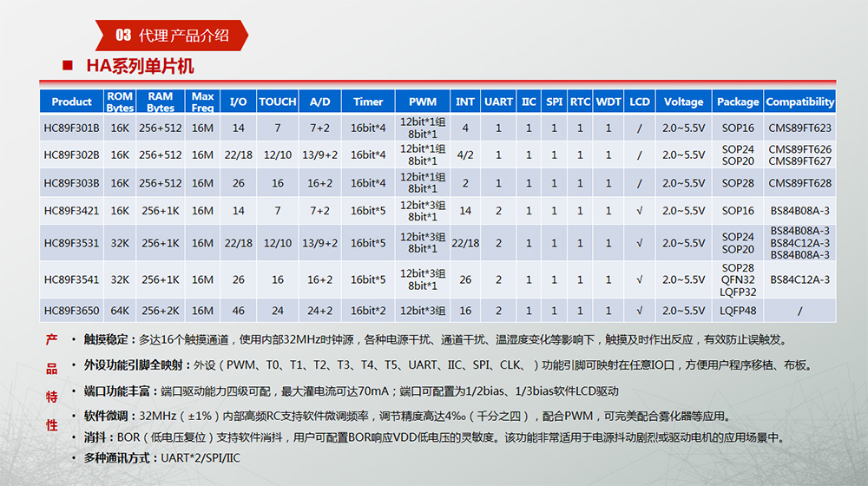Viewport: 868px width, 486px height.
Task: Click the "I/O" column header
Action: coord(238,102)
